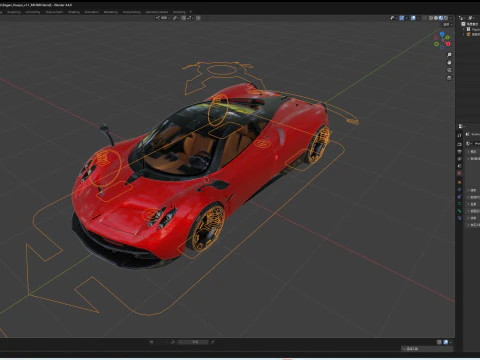Select solid viewport shading
The height and width of the screenshot is (360, 480).
tap(436, 18)
